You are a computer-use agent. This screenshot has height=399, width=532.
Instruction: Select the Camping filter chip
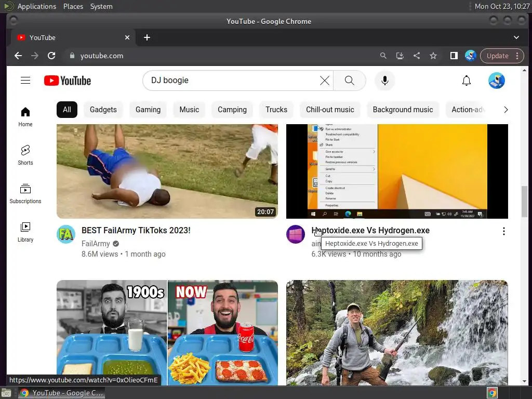[x=232, y=110]
